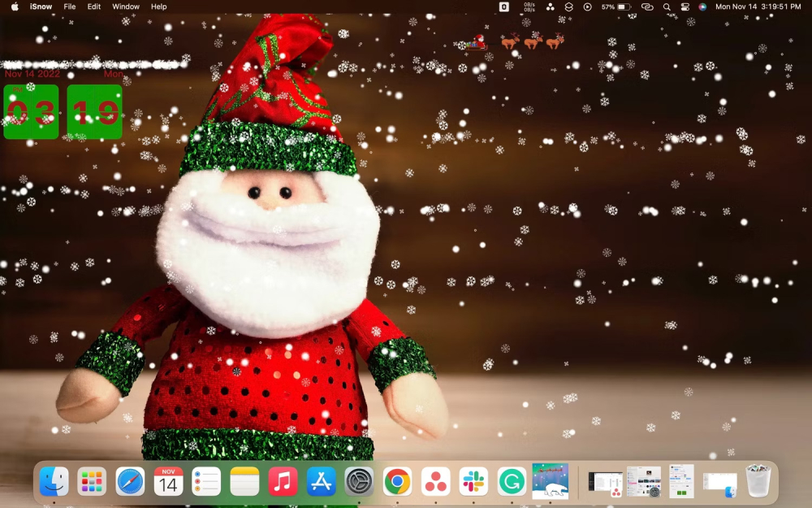Screen dimensions: 812x508
Task: Restore the first minimized window thumbnail
Action: 605,482
